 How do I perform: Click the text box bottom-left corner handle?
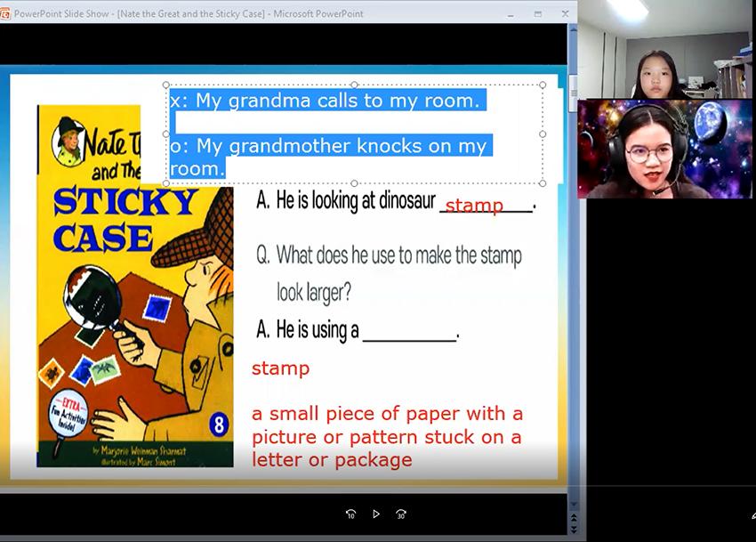pos(167,183)
